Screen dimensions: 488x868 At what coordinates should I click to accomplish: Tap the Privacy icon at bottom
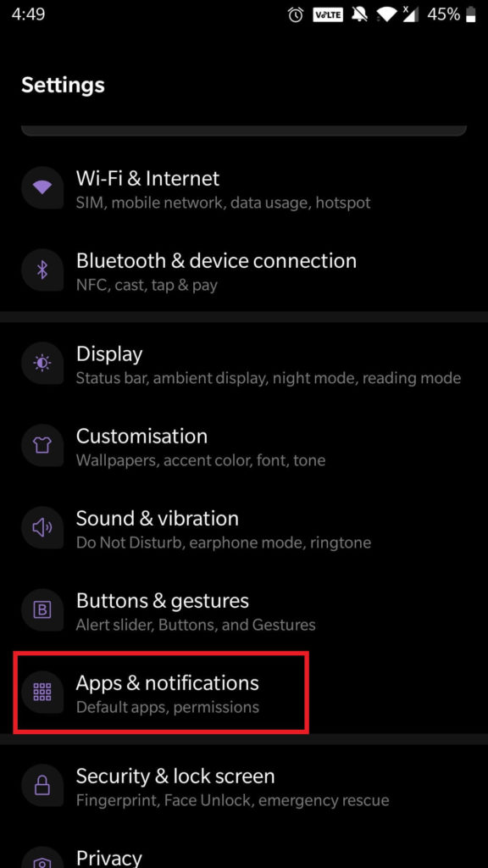point(42,861)
